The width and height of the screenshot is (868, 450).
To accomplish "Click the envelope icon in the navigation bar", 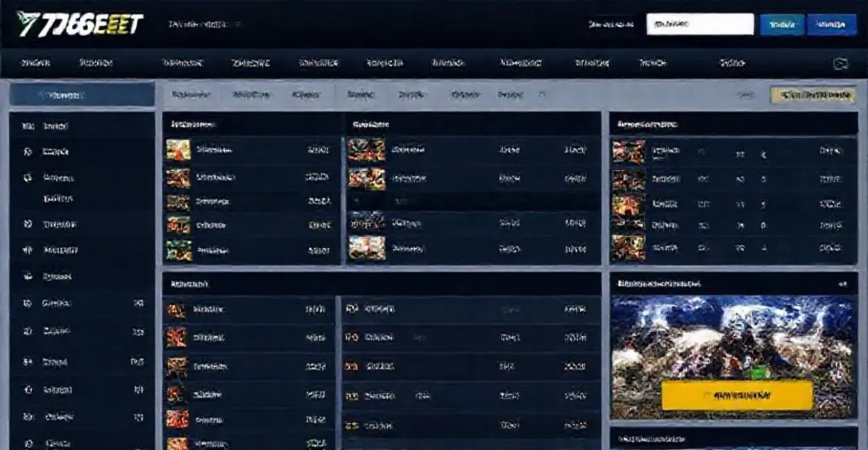I will (x=840, y=64).
